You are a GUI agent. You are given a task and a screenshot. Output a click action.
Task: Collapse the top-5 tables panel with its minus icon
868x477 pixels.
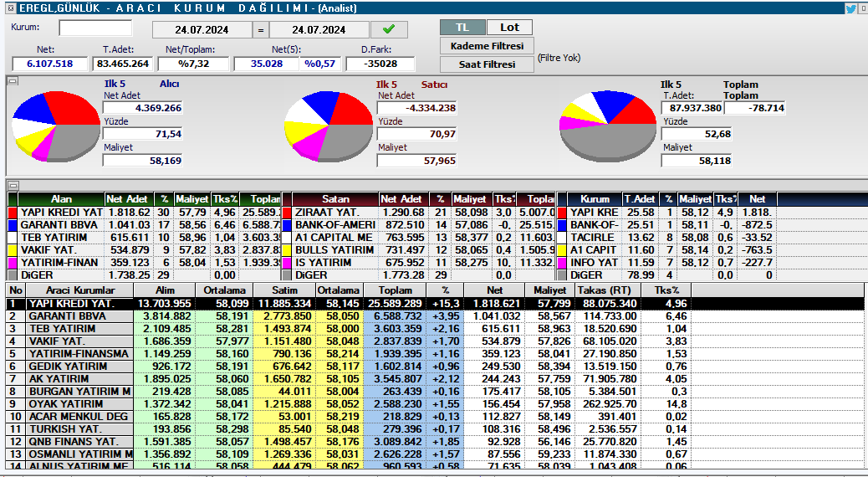coord(13,186)
